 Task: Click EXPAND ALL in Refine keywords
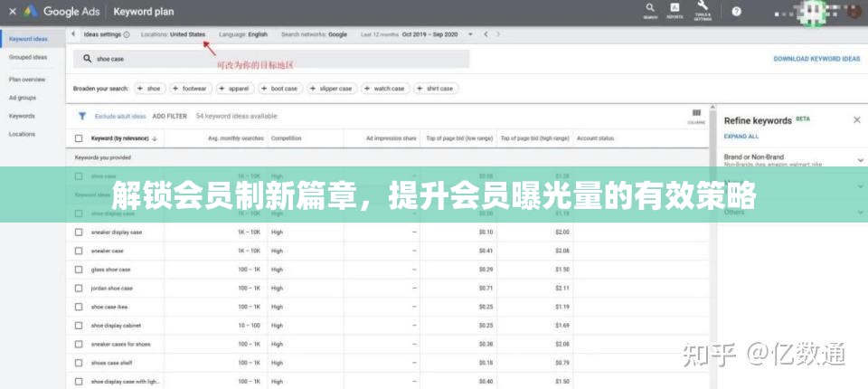(x=741, y=137)
